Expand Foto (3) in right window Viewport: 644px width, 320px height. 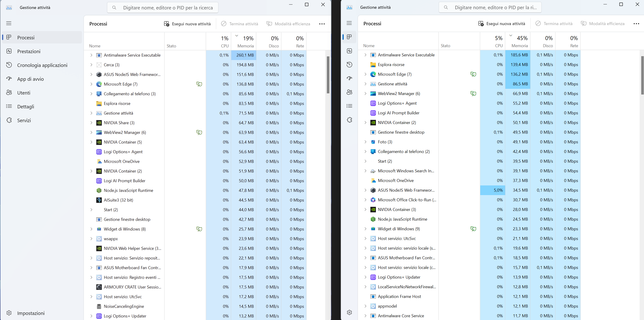point(365,142)
